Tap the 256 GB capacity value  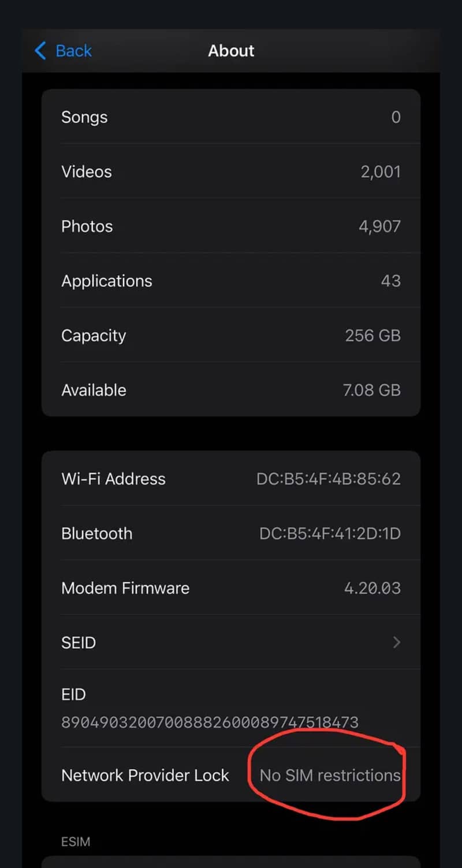[x=372, y=335]
